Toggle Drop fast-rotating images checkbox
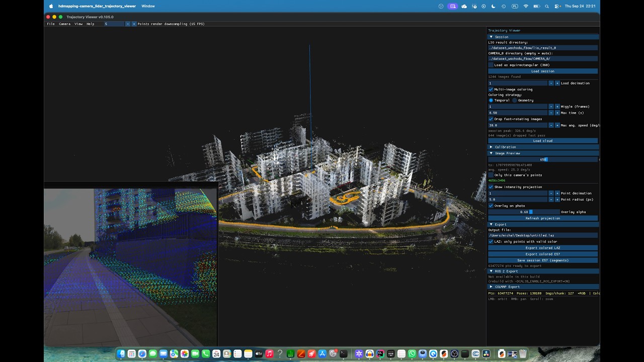The height and width of the screenshot is (362, 644). (491, 119)
